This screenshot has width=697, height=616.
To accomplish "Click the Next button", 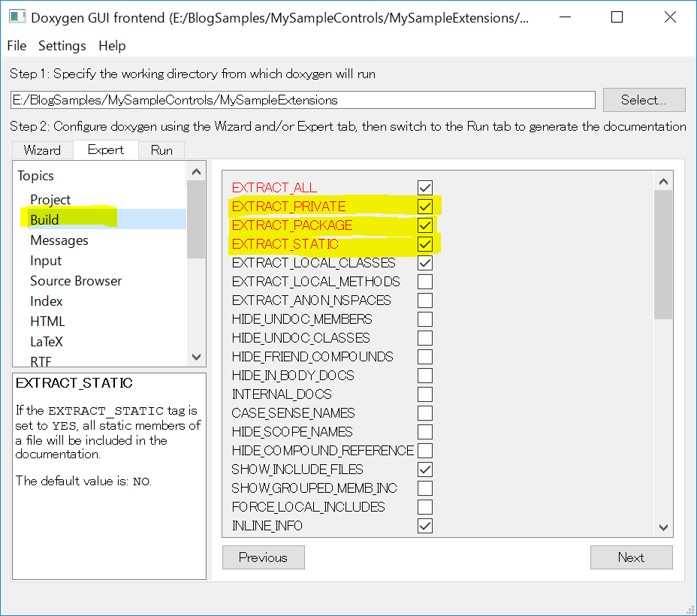I will 631,557.
